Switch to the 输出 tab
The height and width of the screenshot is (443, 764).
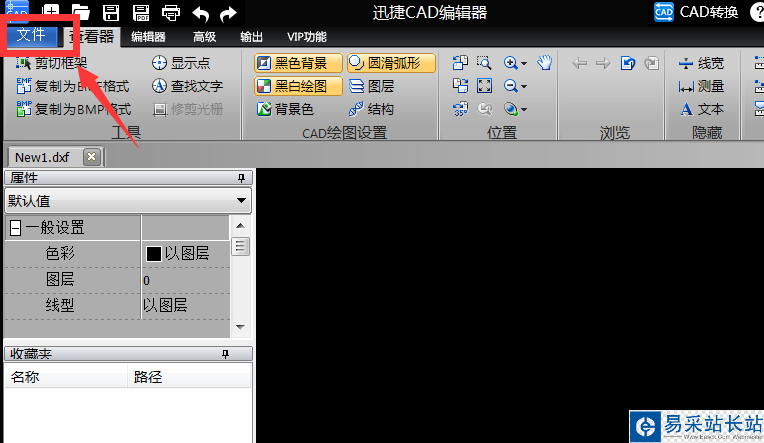[x=251, y=37]
